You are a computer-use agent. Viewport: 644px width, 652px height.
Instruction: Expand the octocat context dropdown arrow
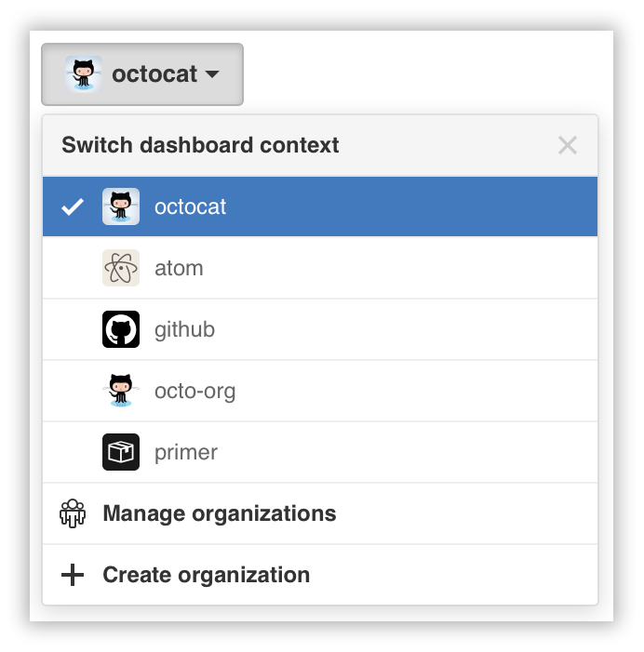(x=212, y=74)
